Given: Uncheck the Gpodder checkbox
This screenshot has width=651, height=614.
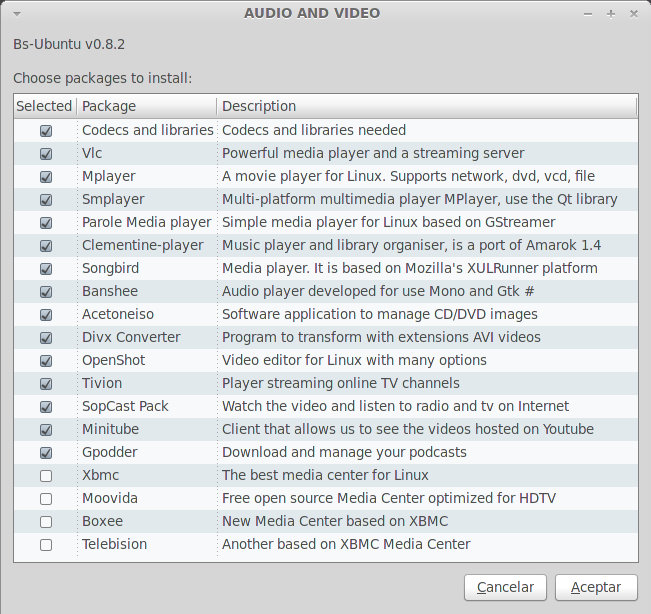Looking at the screenshot, I should 46,453.
